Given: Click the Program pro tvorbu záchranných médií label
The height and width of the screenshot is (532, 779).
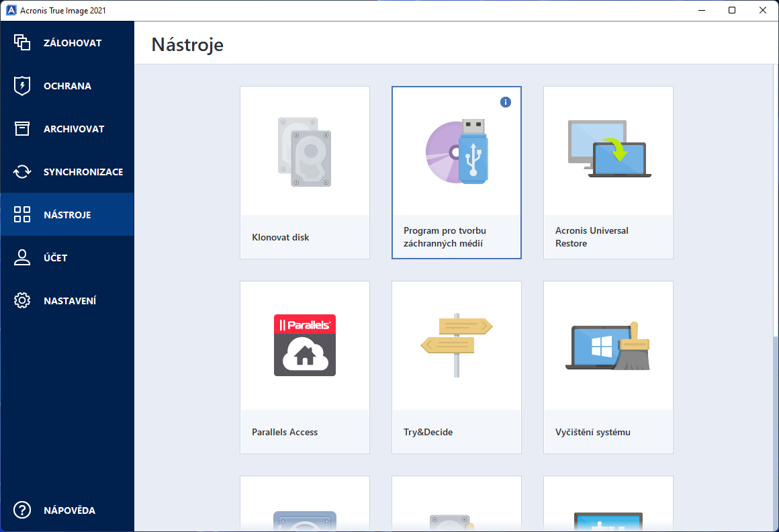Looking at the screenshot, I should (x=445, y=237).
